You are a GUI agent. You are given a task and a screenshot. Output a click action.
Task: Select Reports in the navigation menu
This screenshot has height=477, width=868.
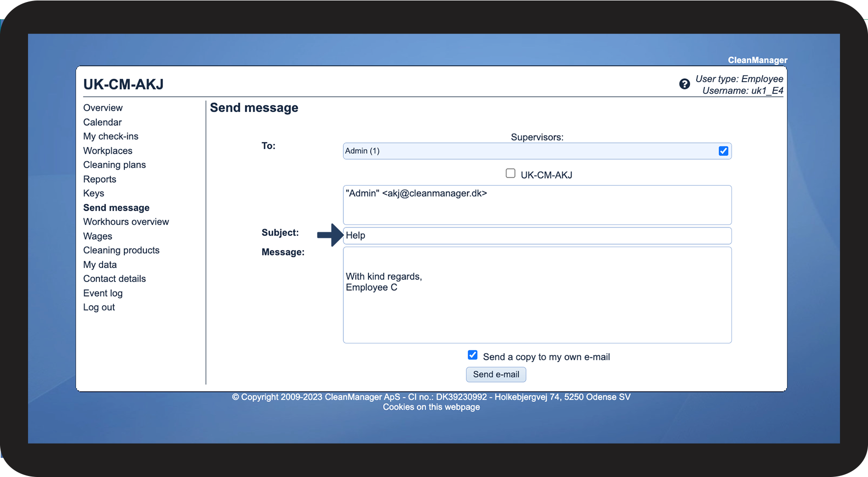click(100, 179)
